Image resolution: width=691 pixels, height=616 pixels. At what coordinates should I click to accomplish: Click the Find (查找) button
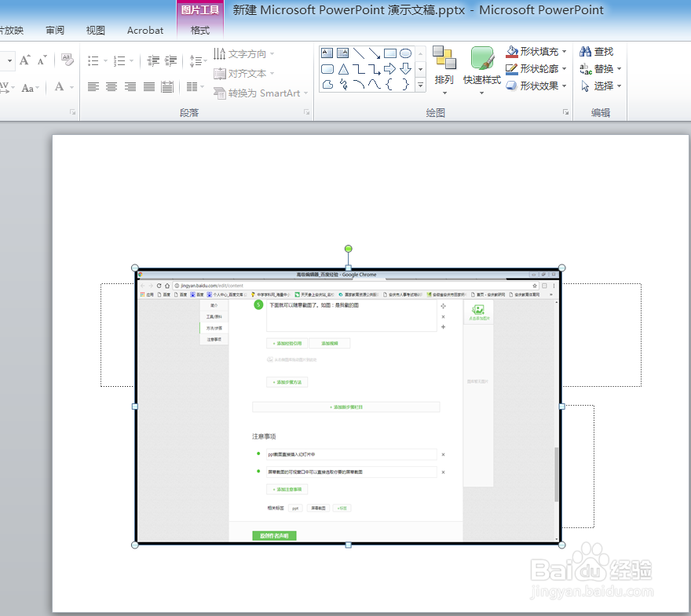coord(597,52)
